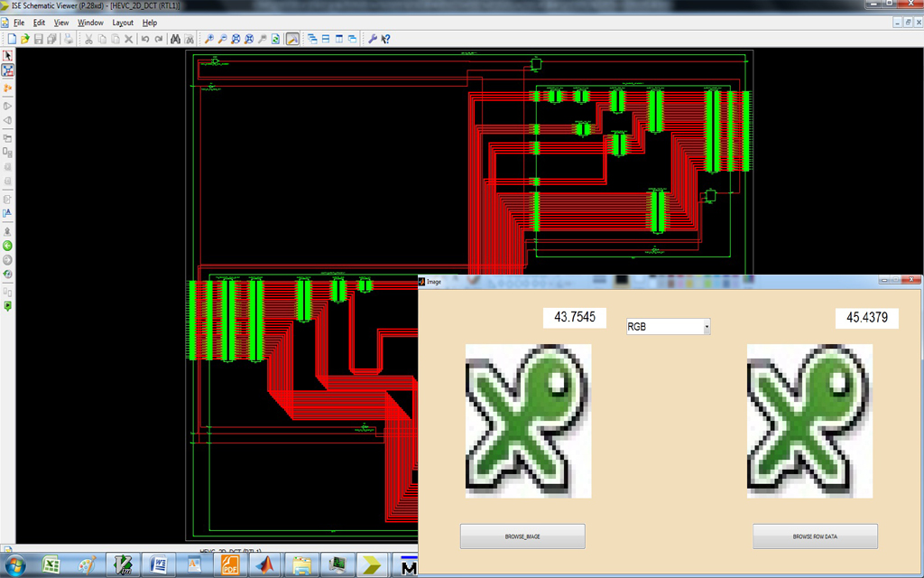Image resolution: width=924 pixels, height=578 pixels.
Task: Open Paint from the taskbar
Action: coord(88,565)
